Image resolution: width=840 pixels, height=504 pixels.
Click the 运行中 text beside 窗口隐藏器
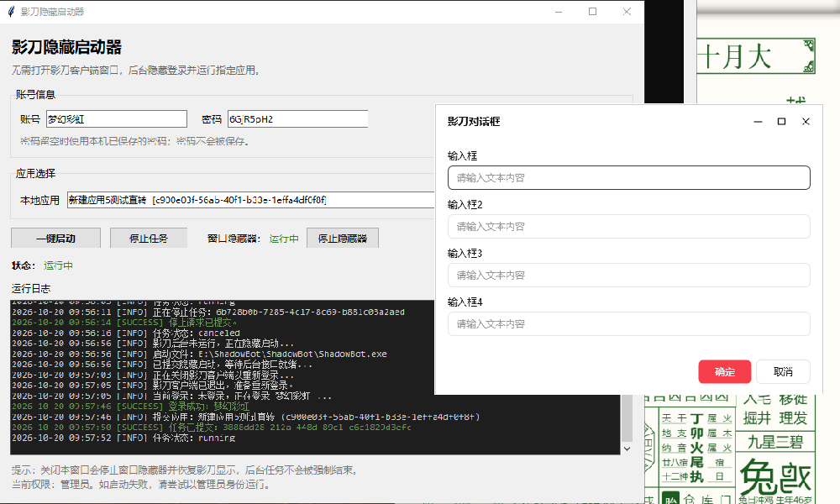click(284, 239)
